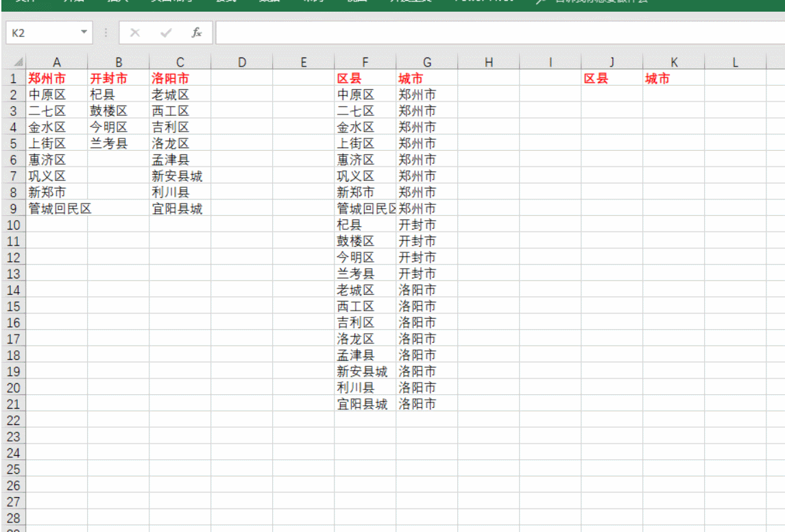Select column I header
Viewport: 785px width, 532px height.
pos(551,62)
